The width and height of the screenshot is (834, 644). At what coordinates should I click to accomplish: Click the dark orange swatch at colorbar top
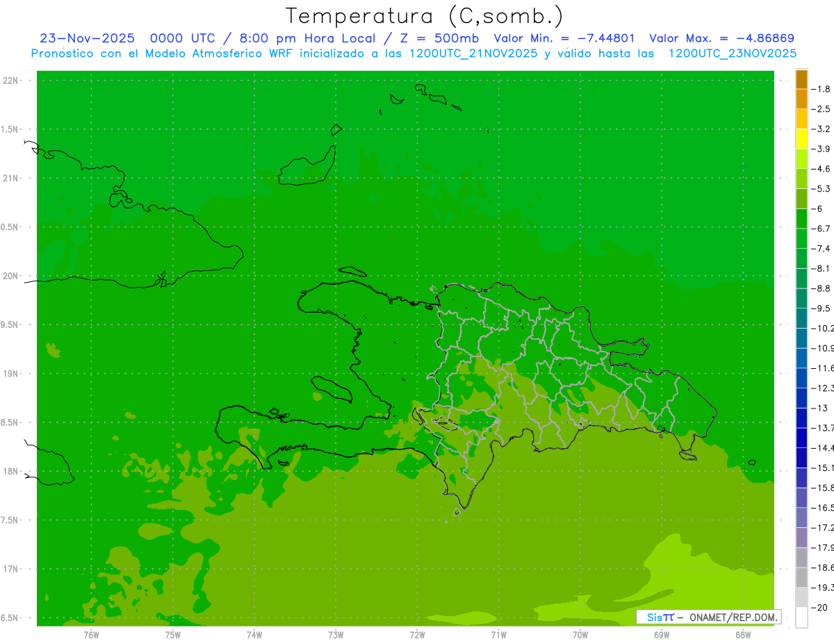(801, 79)
